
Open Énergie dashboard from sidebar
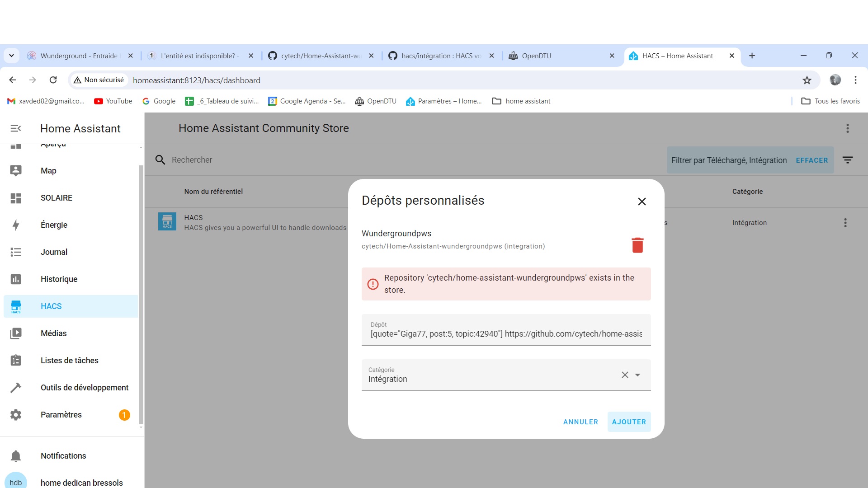54,225
